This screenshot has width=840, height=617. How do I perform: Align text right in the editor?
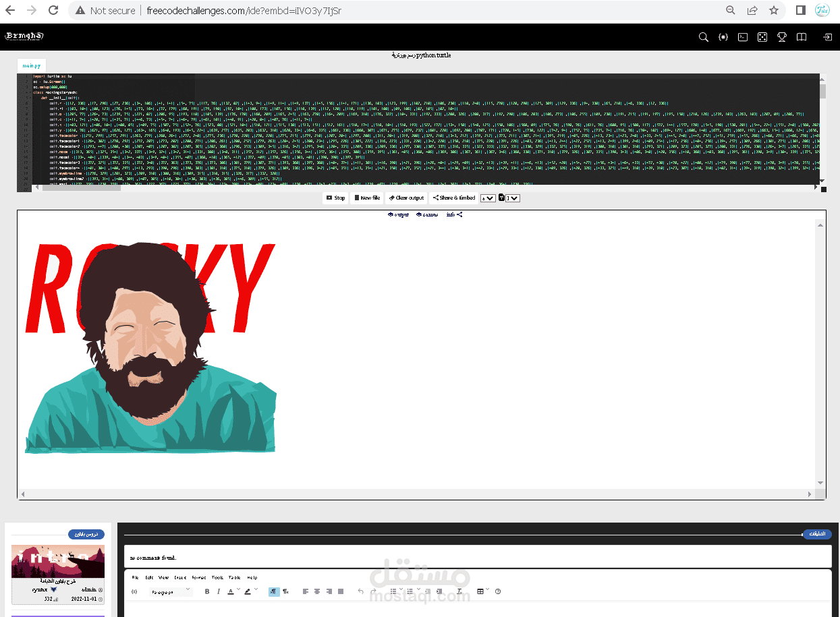coord(329,591)
